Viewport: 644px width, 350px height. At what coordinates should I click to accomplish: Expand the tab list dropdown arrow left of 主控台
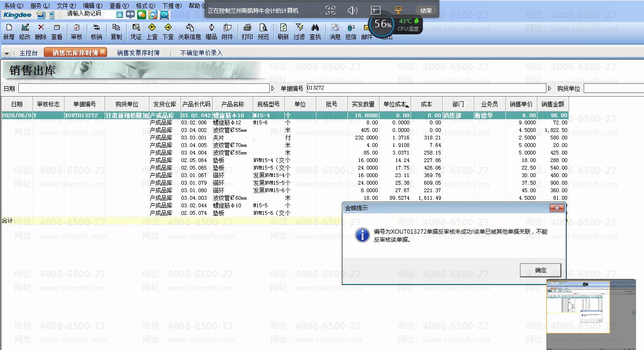(7, 53)
